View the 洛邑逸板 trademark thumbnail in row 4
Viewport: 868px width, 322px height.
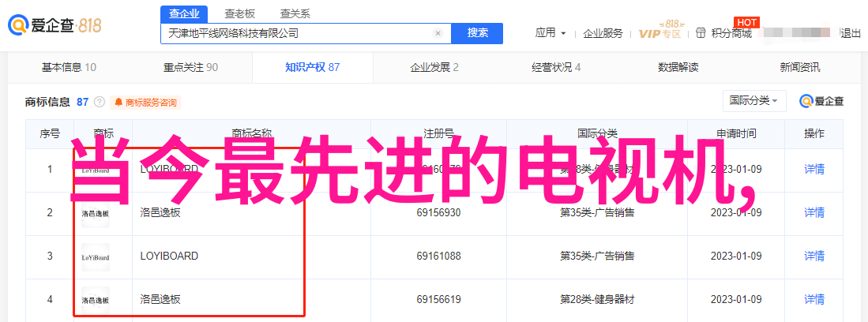(x=96, y=300)
